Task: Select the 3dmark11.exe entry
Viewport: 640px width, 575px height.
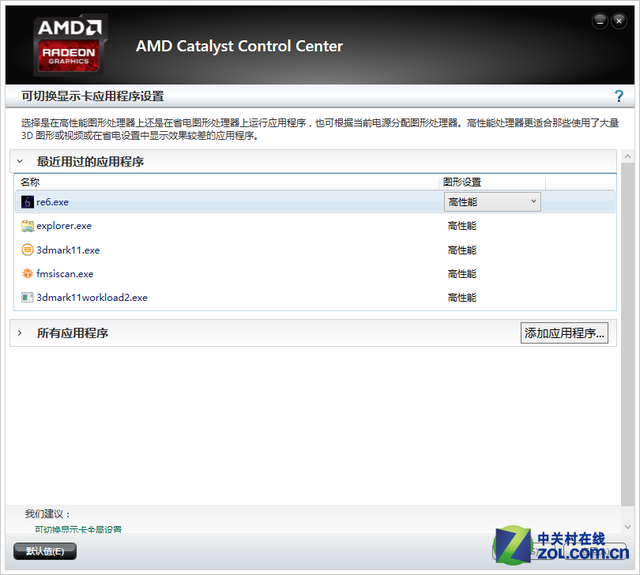Action: pyautogui.click(x=68, y=250)
